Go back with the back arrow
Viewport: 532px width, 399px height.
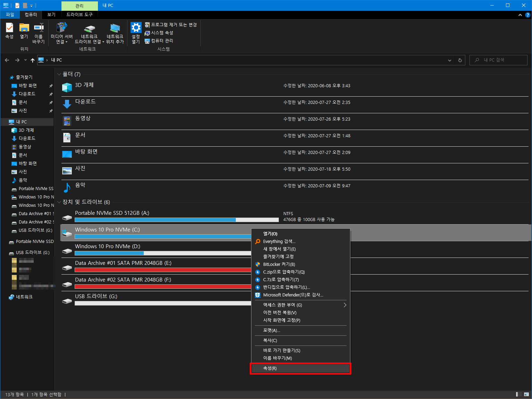[7, 60]
